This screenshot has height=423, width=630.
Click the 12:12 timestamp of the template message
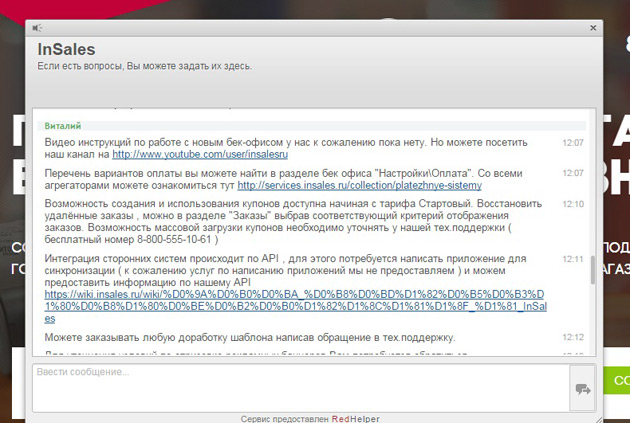(x=573, y=337)
